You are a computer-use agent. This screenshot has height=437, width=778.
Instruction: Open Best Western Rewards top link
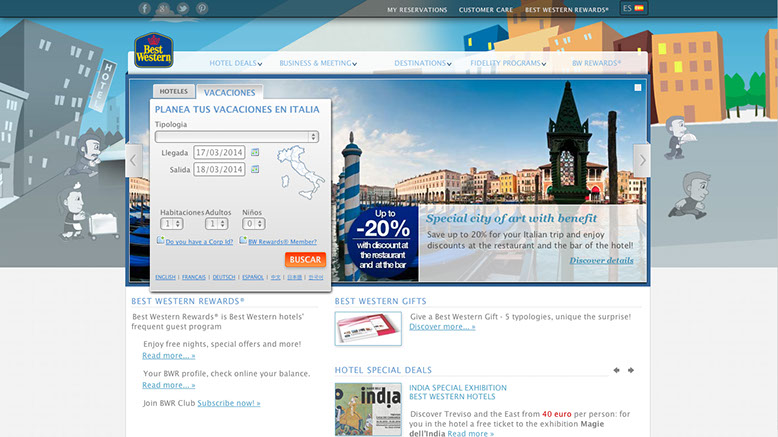567,10
